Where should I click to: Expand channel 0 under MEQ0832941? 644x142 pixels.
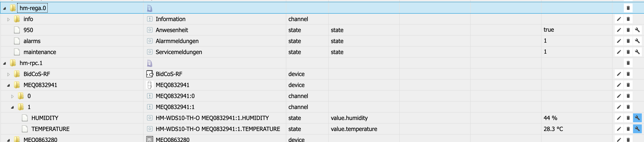12,96
